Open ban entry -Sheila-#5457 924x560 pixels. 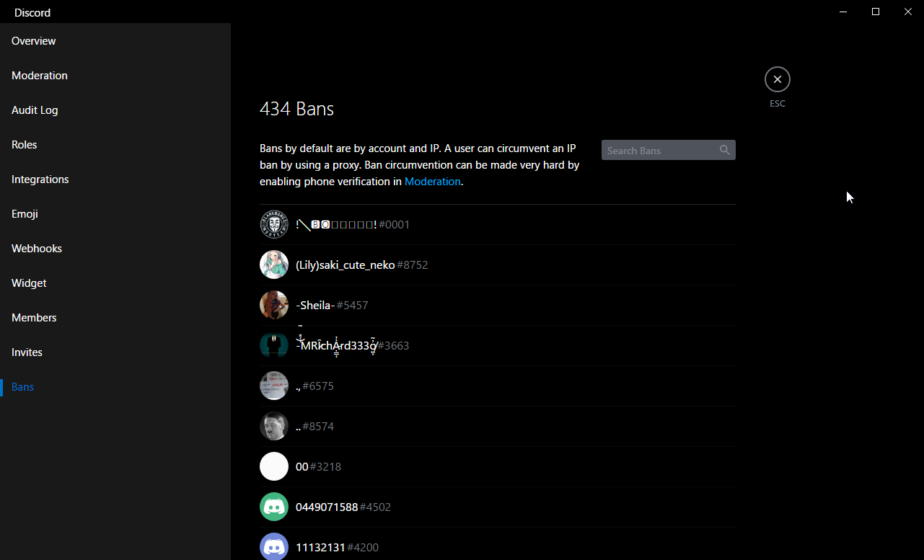(498, 306)
